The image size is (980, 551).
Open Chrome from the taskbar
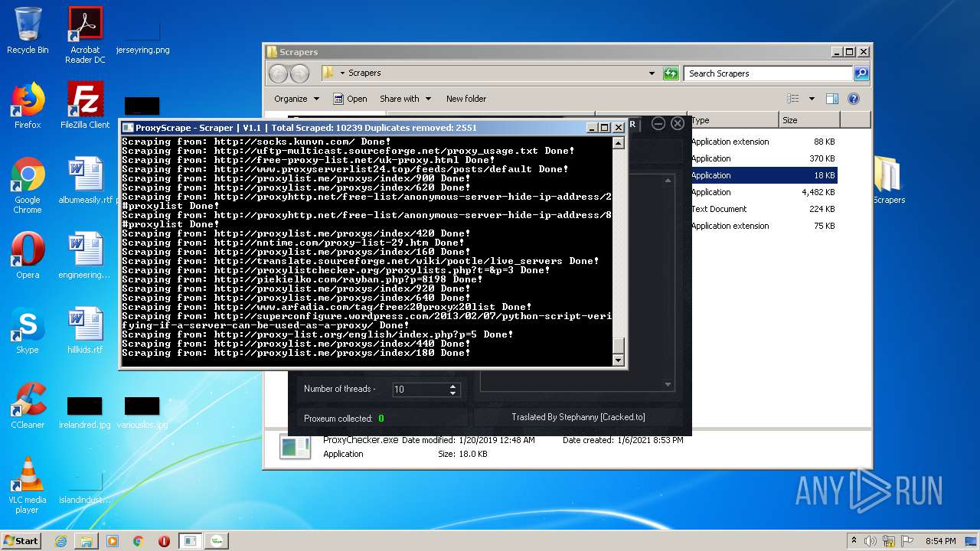click(139, 541)
